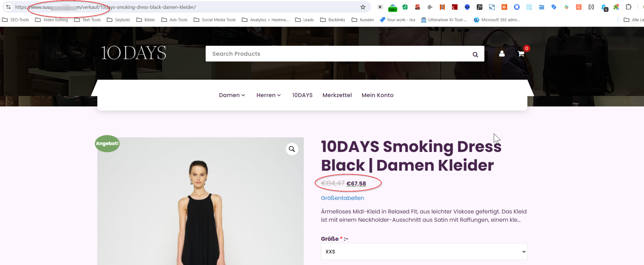
Task: Click the blue alien face extension icon
Action: pyautogui.click(x=467, y=7)
